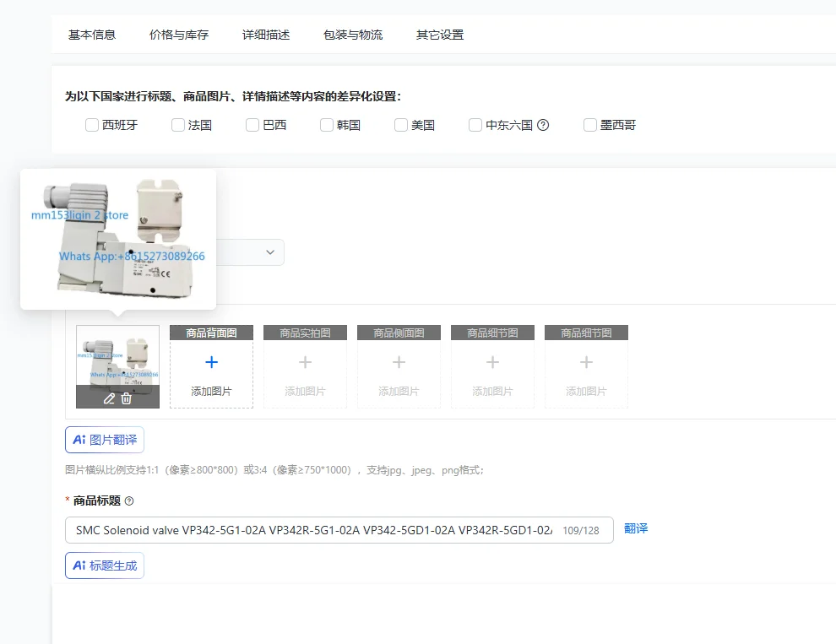This screenshot has height=644, width=836.
Task: Open the 包装与物流 tab
Action: pos(352,35)
